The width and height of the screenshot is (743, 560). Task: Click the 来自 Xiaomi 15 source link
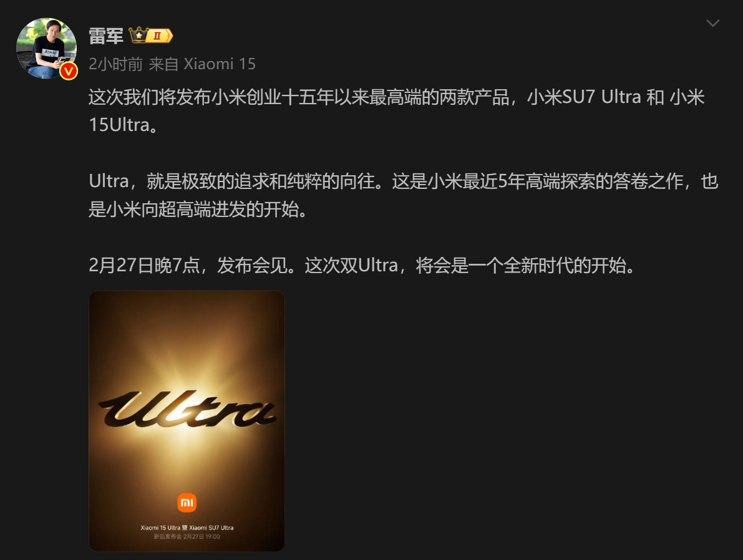(202, 64)
